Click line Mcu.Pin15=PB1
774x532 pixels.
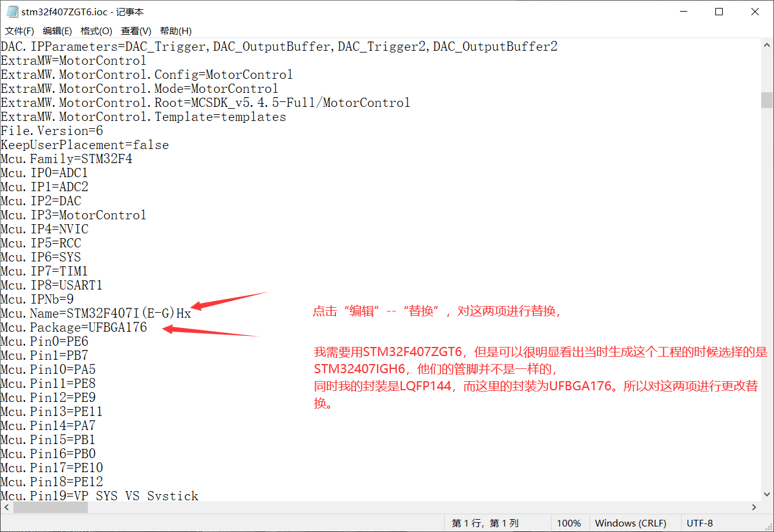(x=48, y=440)
